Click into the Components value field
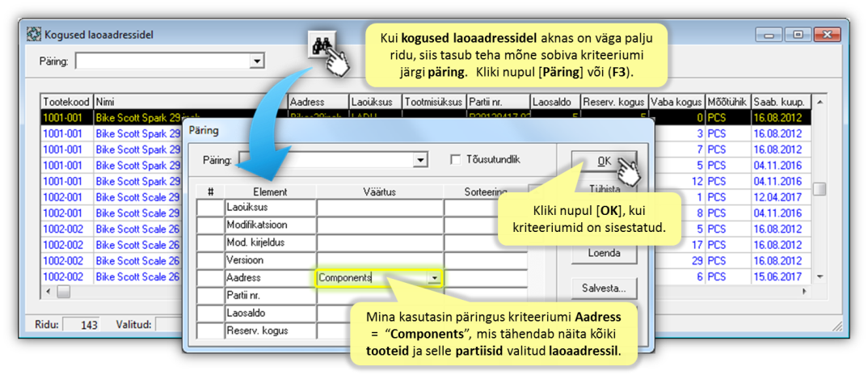The height and width of the screenshot is (375, 868). 372,279
